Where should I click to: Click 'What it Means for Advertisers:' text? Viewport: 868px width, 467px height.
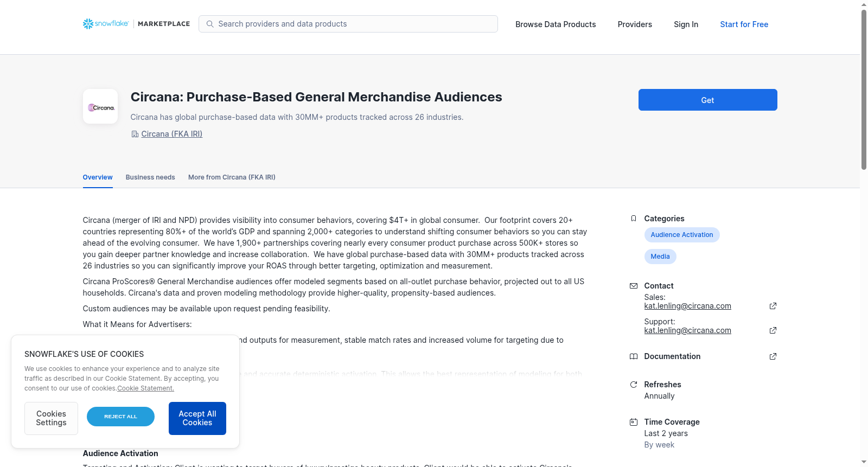point(137,324)
